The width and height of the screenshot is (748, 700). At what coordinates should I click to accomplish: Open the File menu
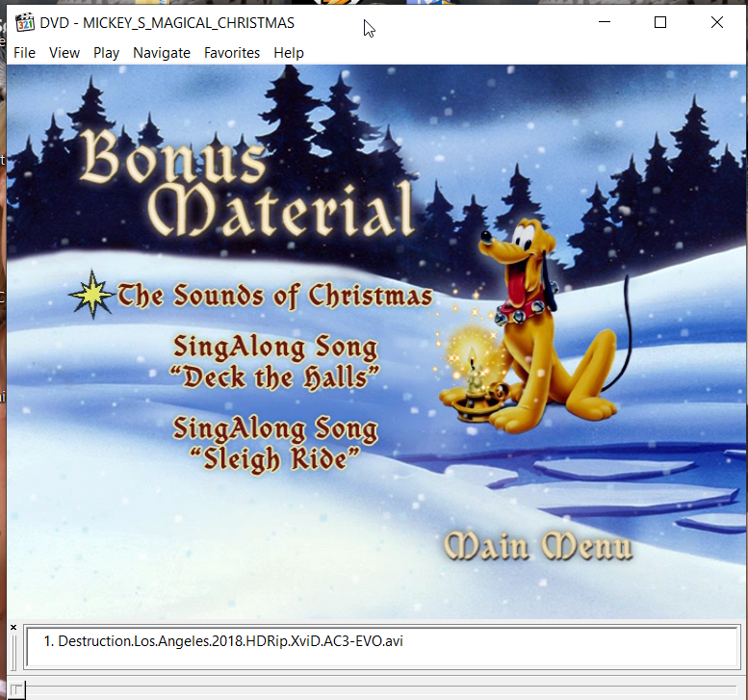[24, 53]
